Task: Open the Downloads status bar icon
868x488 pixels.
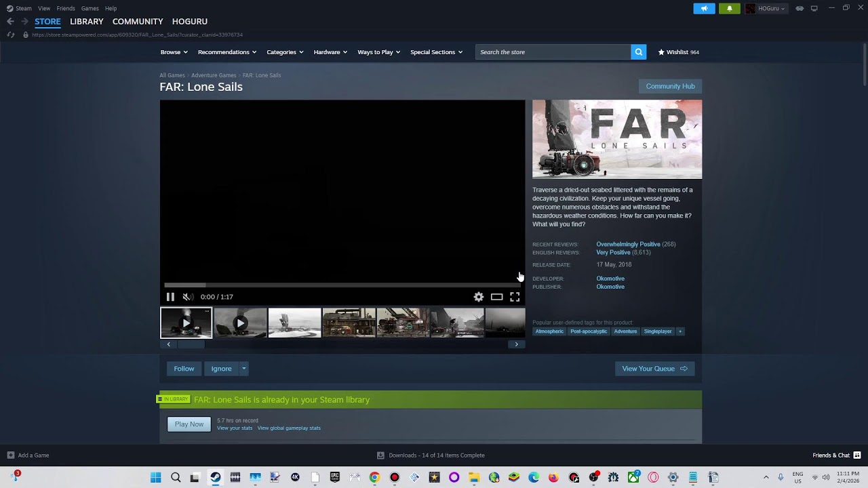Action: pos(380,455)
